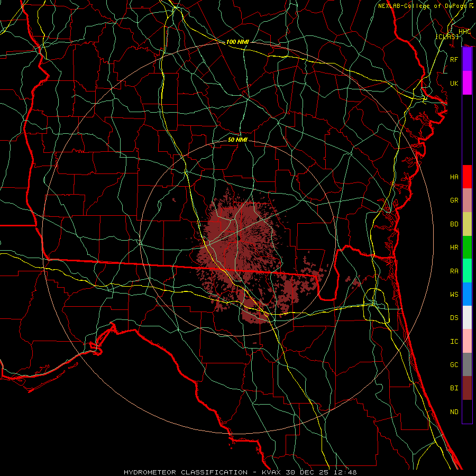Click the DS white legend swatch

pos(467,317)
